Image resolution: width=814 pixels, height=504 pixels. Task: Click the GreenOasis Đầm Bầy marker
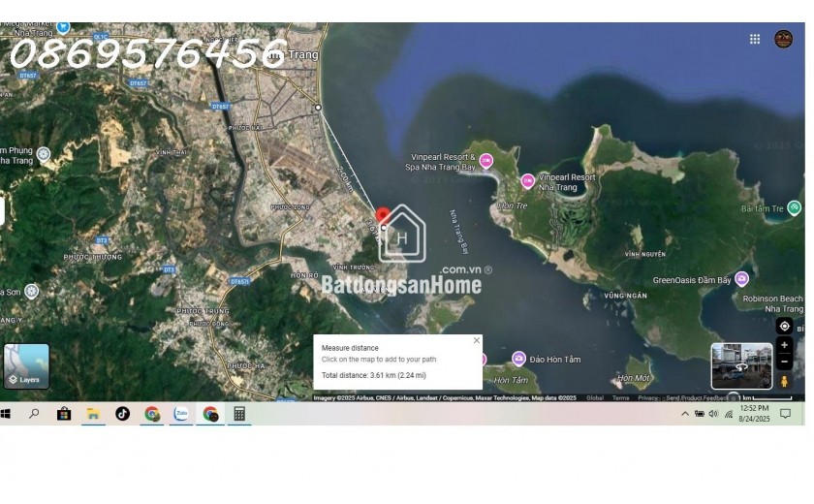point(741,279)
